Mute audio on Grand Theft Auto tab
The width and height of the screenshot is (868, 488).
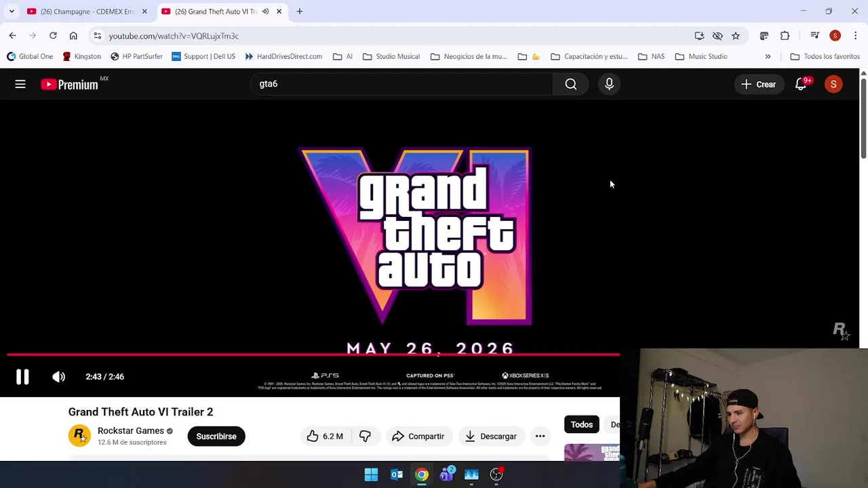point(266,12)
